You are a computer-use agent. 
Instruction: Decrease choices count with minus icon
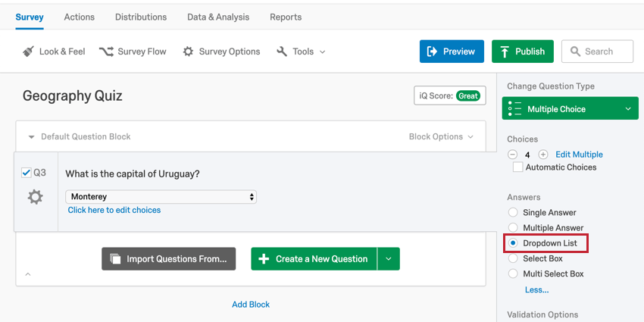pos(512,155)
